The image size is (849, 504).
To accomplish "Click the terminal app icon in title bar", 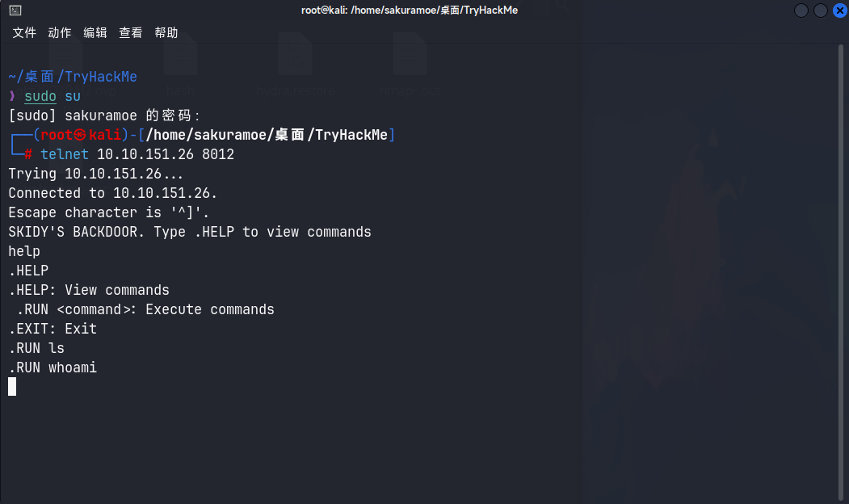I will [x=15, y=10].
